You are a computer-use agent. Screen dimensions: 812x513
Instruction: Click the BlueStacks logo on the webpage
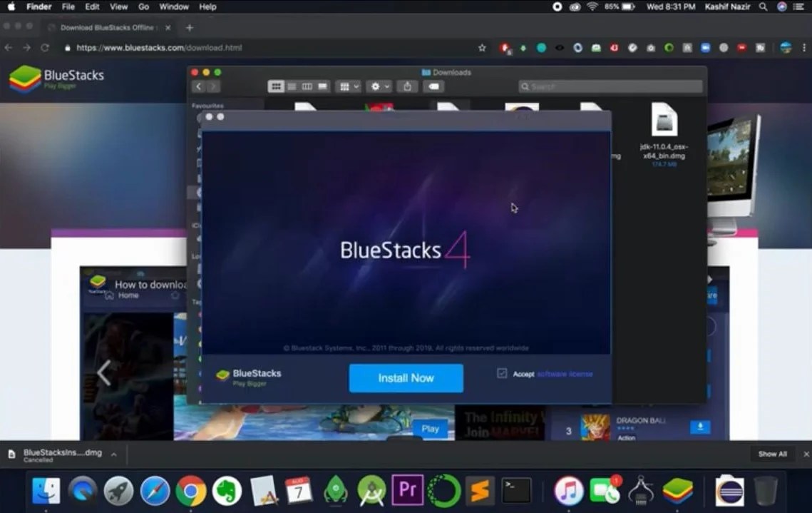(57, 78)
